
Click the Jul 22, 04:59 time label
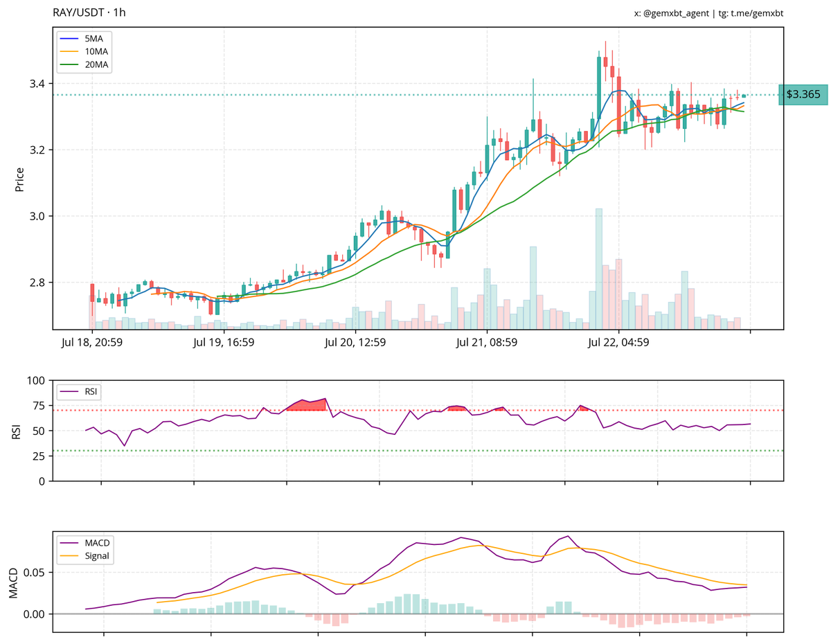[618, 342]
